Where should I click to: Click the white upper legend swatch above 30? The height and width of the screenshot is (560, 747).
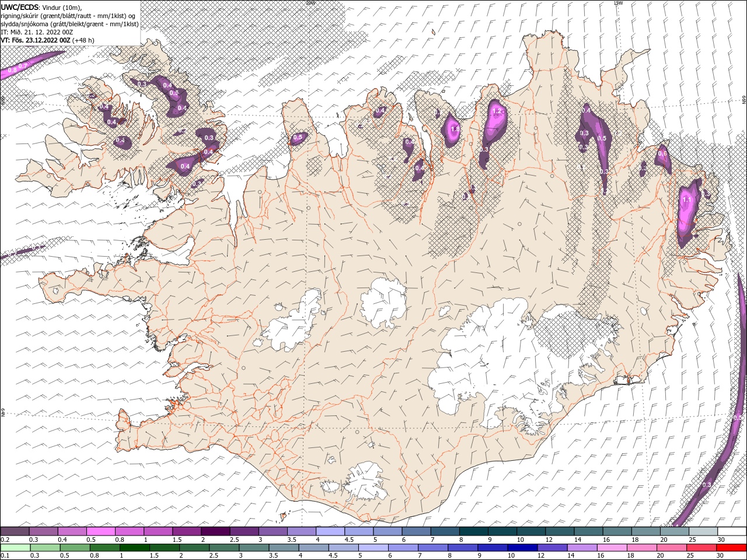click(732, 531)
